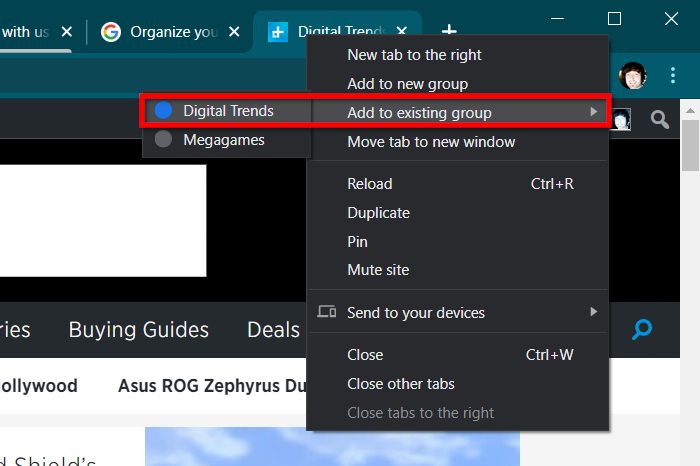This screenshot has height=466, width=700.
Task: Select 'Add to new group'
Action: point(458,84)
